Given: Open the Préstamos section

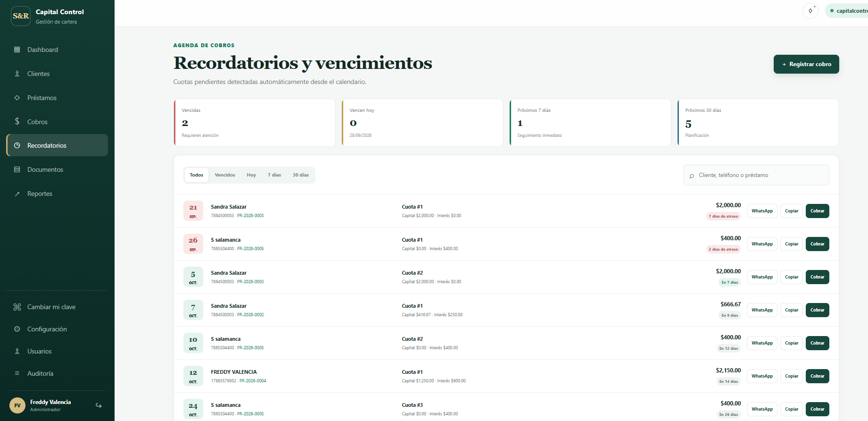Looking at the screenshot, I should coord(57,98).
